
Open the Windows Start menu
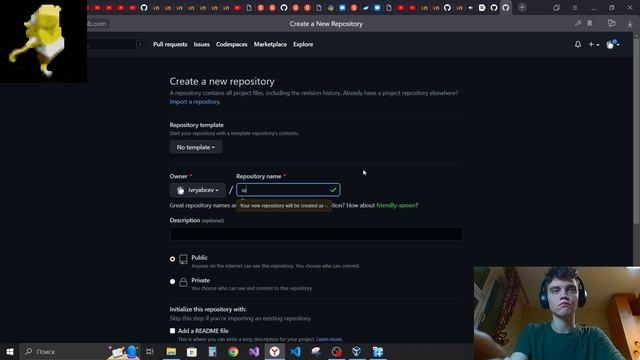[x=10, y=351]
